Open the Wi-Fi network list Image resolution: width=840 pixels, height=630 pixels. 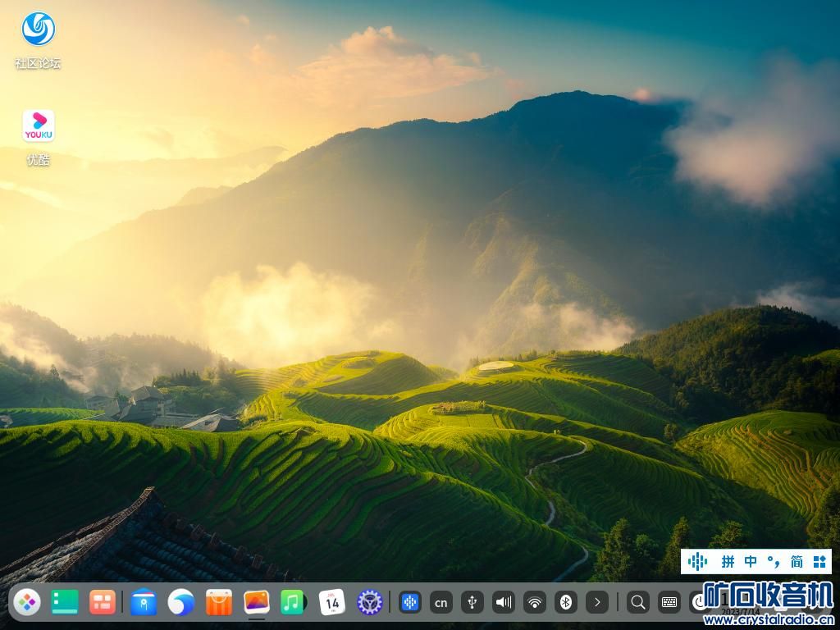point(535,603)
